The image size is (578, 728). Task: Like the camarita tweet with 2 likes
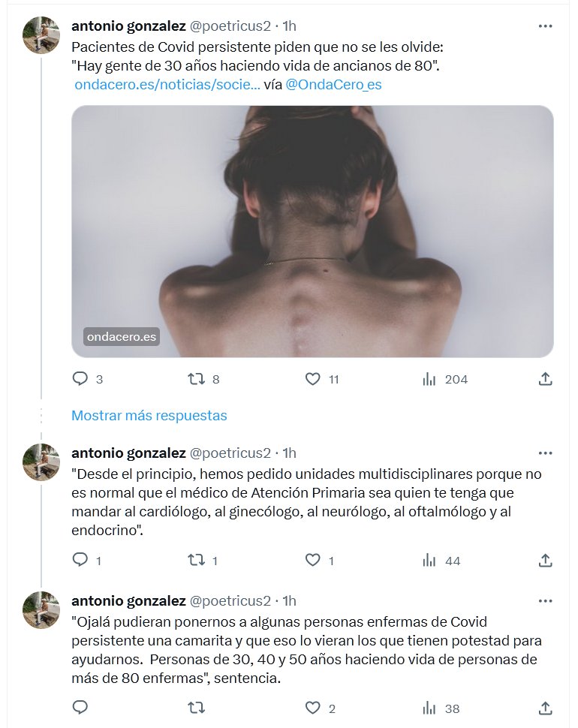coord(313,708)
